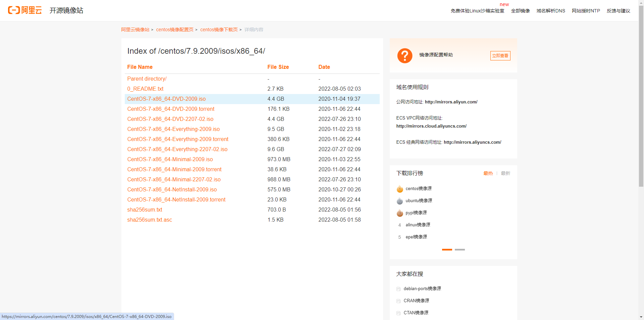
Task: Click the 立即查看 button
Action: (500, 56)
